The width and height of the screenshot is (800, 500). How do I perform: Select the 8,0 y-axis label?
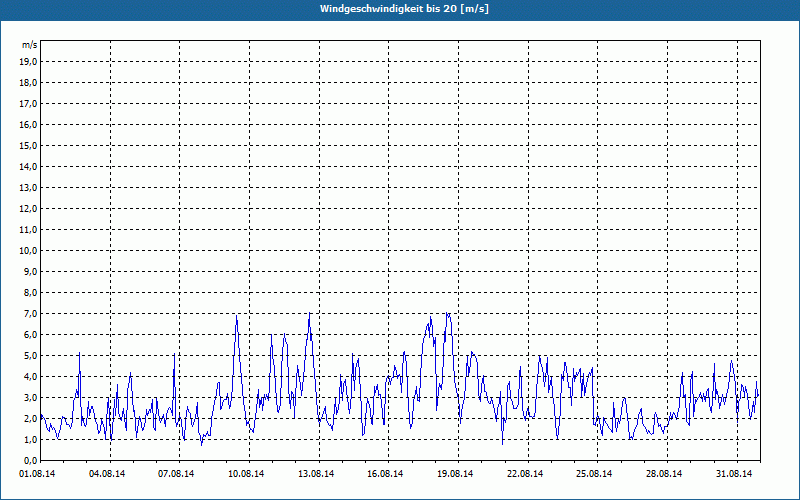(x=30, y=292)
